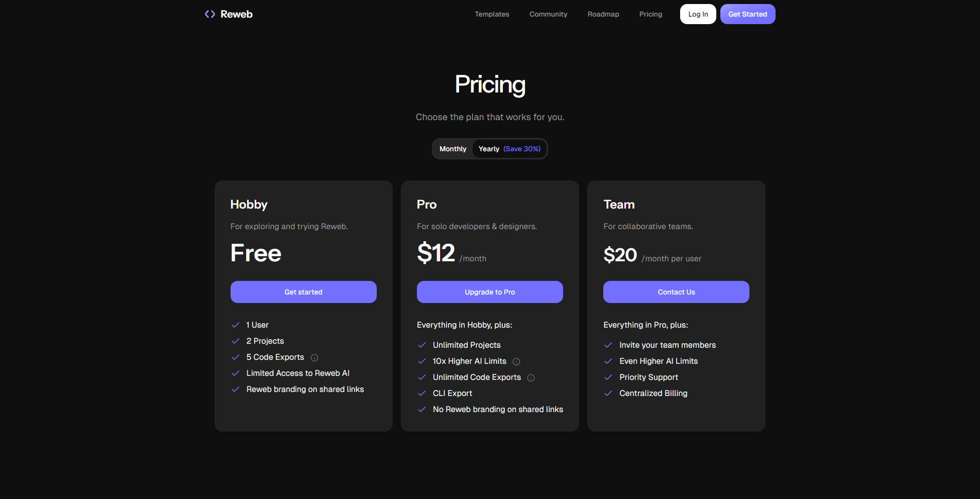This screenshot has height=499, width=980.
Task: Click checkmark icon beside Centralized Billing
Action: coord(608,393)
